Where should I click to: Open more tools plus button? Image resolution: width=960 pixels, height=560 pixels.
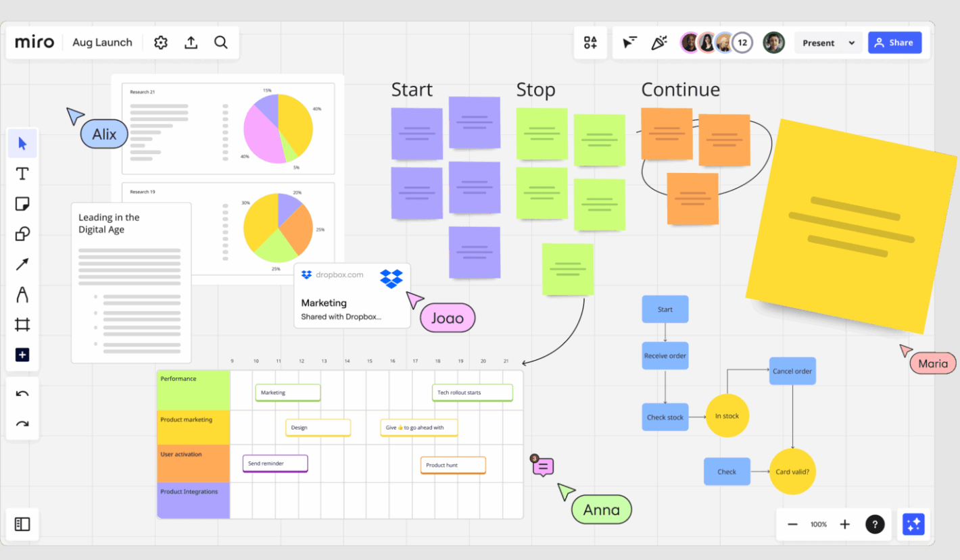22,355
